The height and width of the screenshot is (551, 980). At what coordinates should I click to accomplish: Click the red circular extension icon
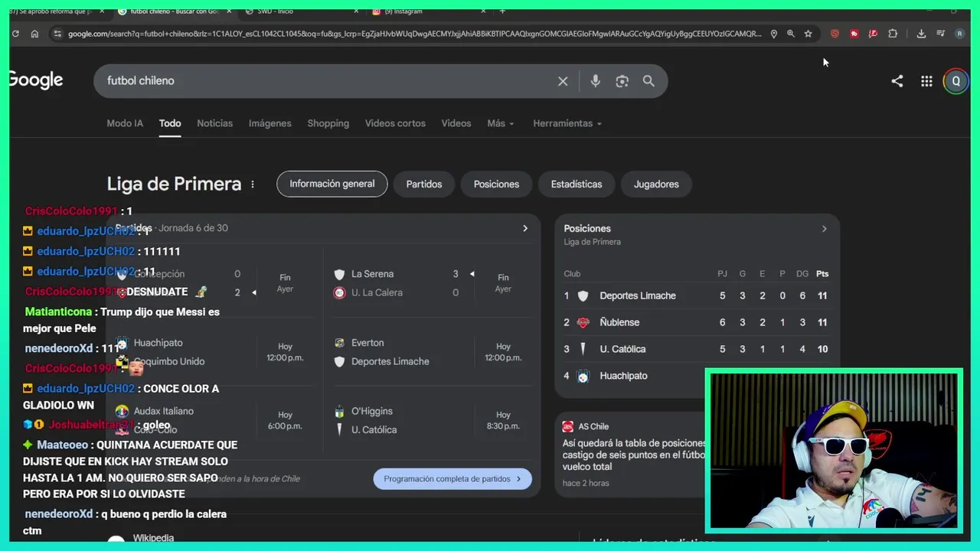coord(835,34)
